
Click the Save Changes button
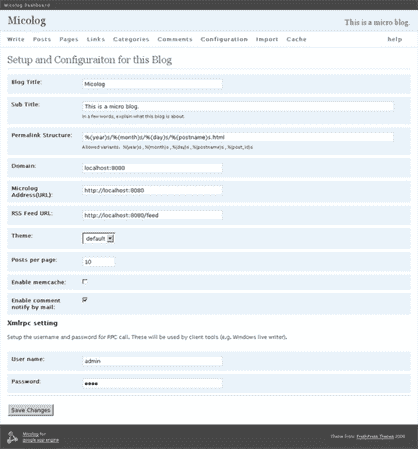31,410
